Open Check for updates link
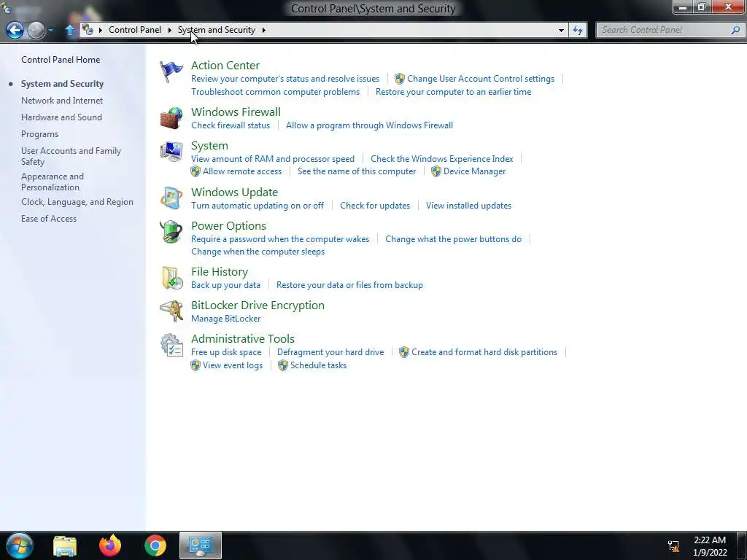 [x=375, y=206]
